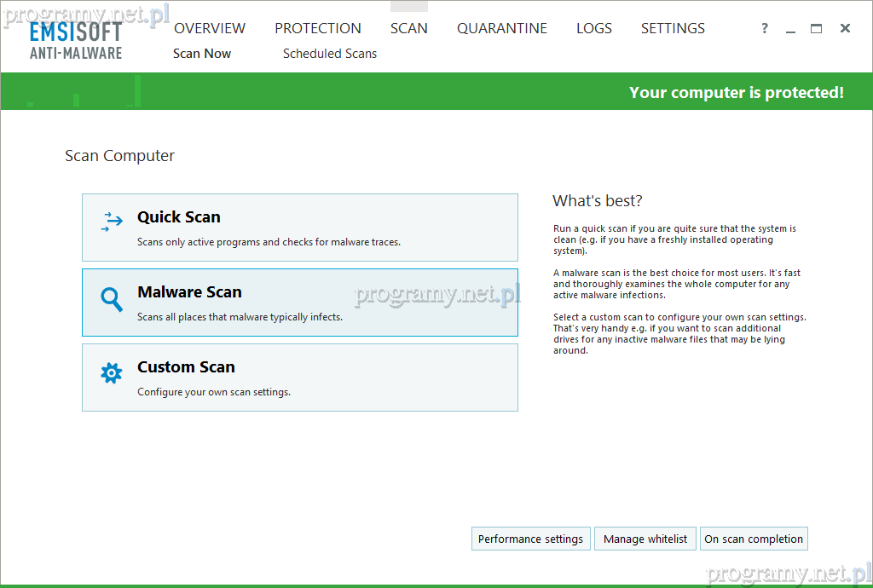Expand the On scan completion options
The image size is (873, 588).
tap(754, 539)
